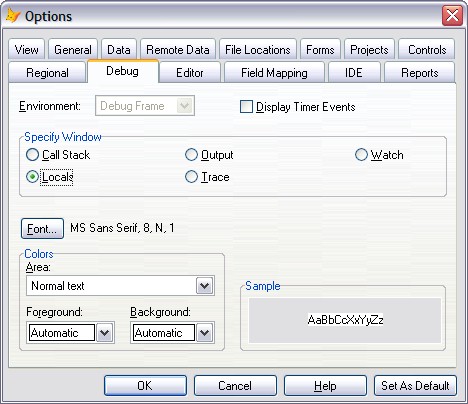468x404 pixels.
Task: Click the Foreground Automatic color swatch
Action: pyautogui.click(x=62, y=333)
